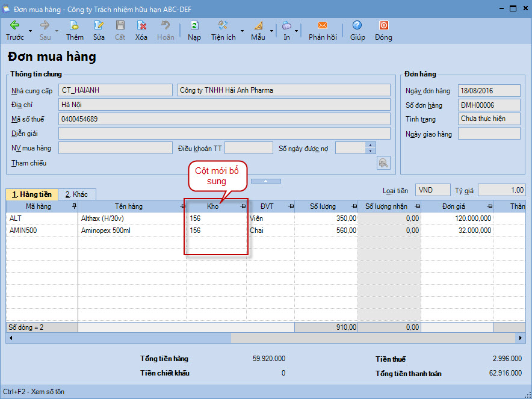Click the quantity cell 350,00
The height and width of the screenshot is (399, 532).
click(x=326, y=218)
